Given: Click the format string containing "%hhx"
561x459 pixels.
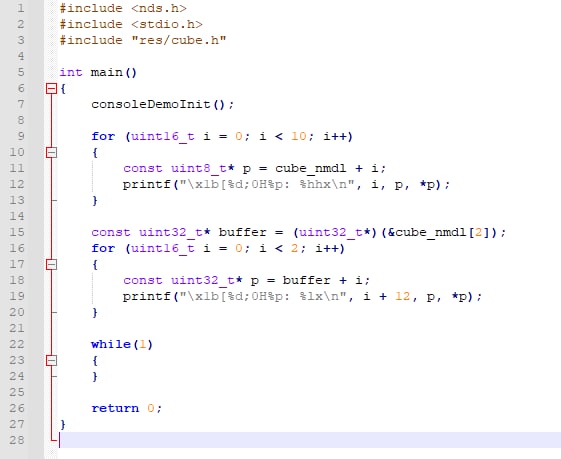Looking at the screenshot, I should [267, 185].
